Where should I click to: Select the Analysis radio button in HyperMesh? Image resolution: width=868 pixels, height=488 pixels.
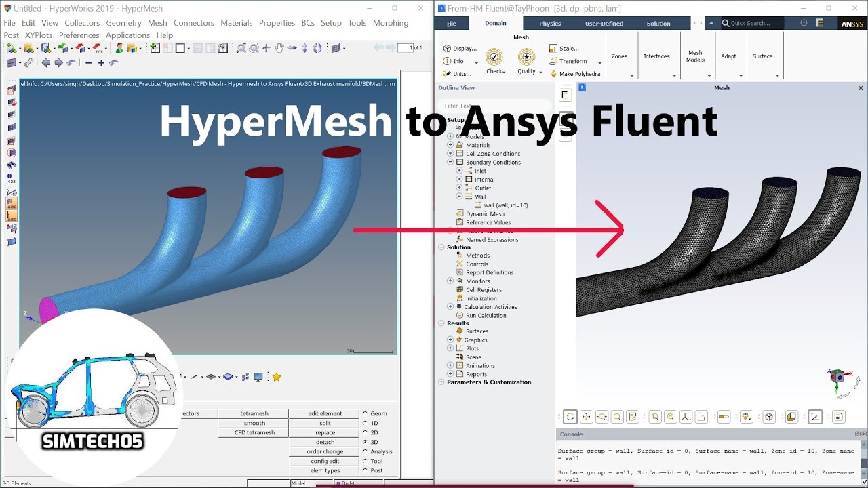pos(365,451)
